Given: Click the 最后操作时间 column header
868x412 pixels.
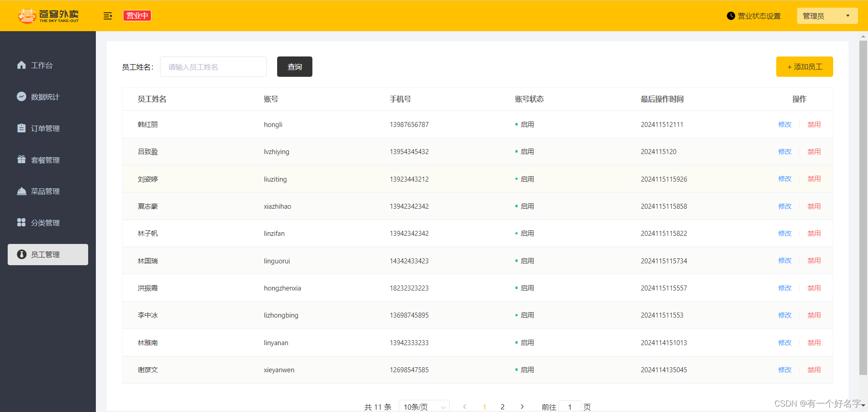Looking at the screenshot, I should coord(662,99).
